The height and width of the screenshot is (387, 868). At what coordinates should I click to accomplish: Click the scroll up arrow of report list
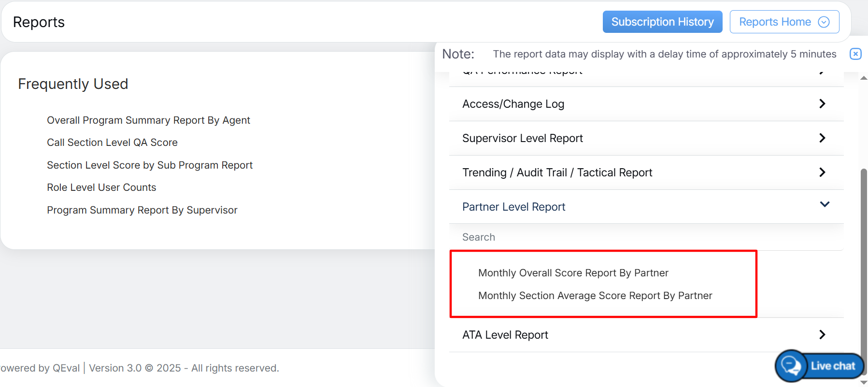(x=864, y=78)
